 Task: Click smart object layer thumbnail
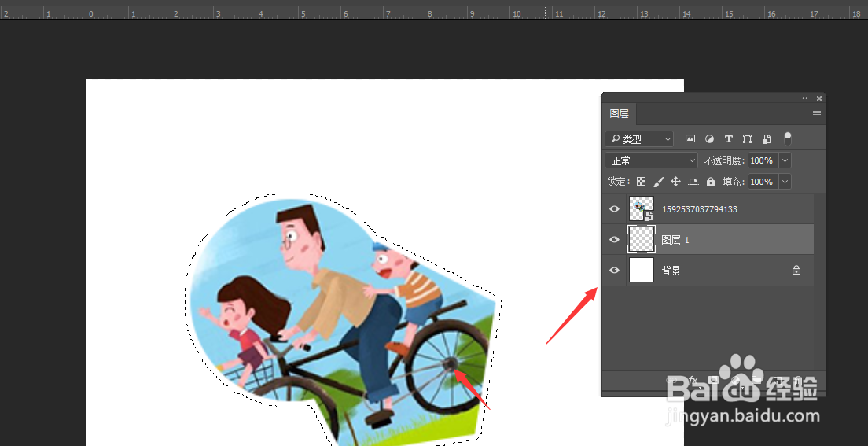(x=642, y=209)
